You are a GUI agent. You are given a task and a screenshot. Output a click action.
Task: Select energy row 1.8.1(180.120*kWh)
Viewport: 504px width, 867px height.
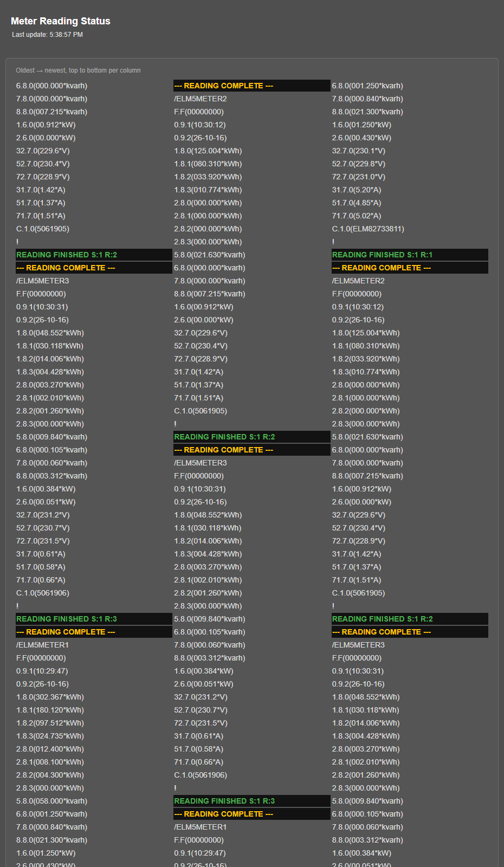[94, 710]
